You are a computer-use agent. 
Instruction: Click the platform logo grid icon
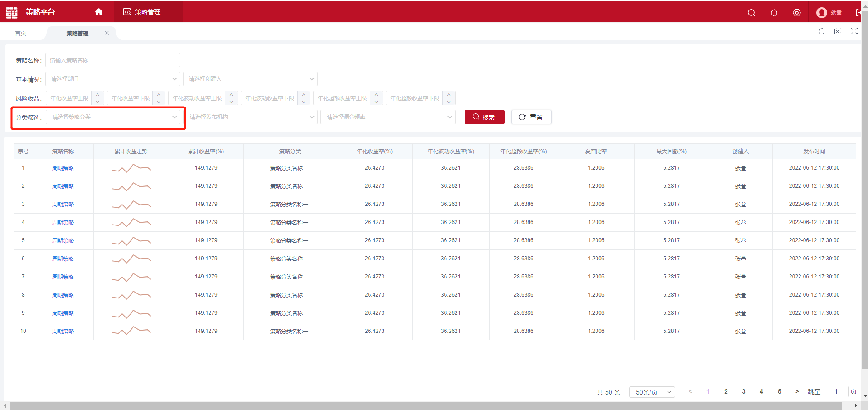coord(12,12)
